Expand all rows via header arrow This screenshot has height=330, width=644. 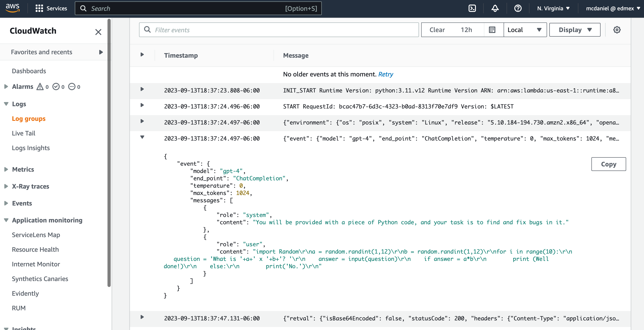point(142,55)
